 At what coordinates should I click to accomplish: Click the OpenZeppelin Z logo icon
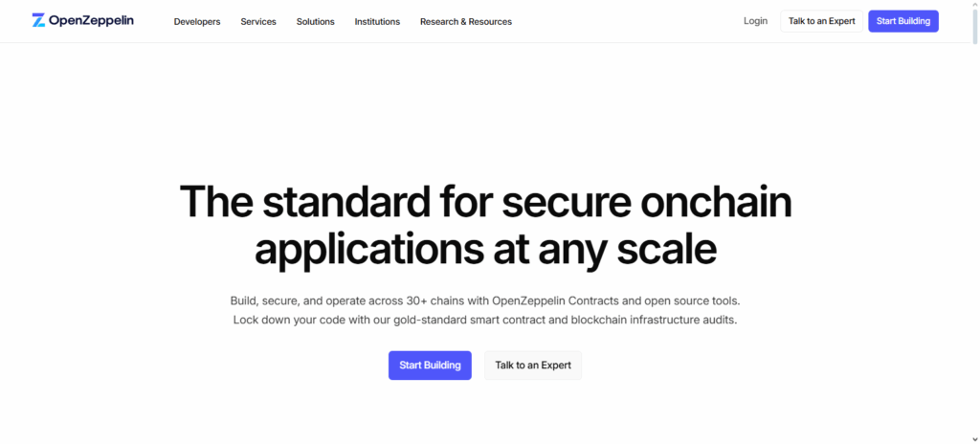click(38, 20)
